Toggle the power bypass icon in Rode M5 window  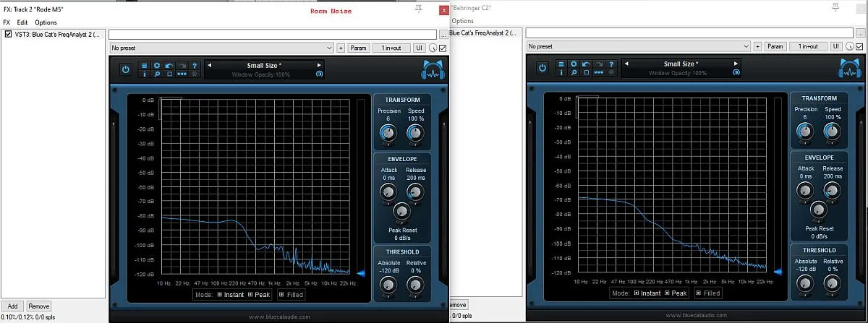[x=126, y=69]
